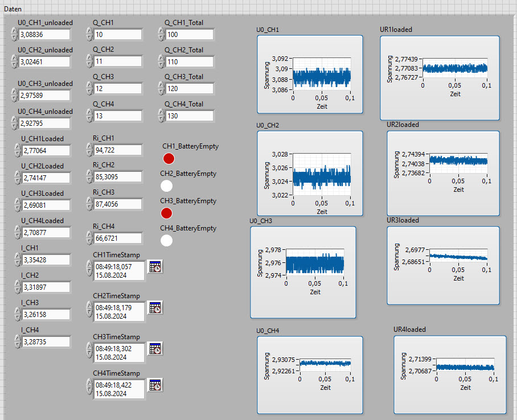The height and width of the screenshot is (420, 517).
Task: Select the U_CH3Loaded field showing 2,69081
Action: (x=46, y=205)
